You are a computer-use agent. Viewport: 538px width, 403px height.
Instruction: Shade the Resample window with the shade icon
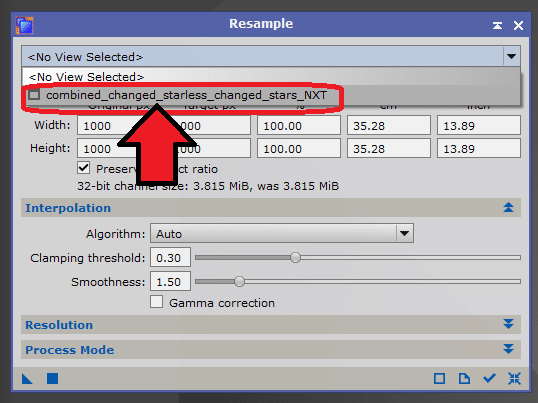[498, 25]
